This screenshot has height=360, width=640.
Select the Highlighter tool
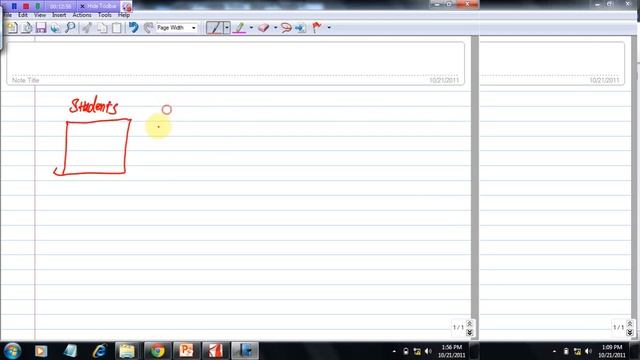point(240,28)
